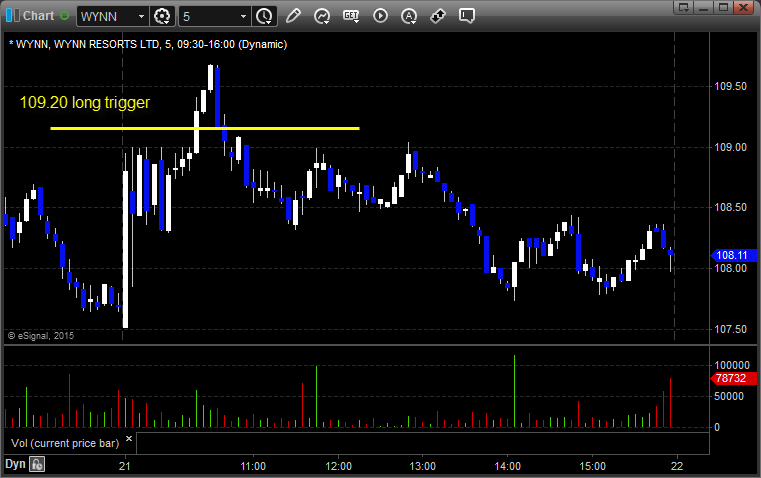Click the trade arrows icon

tap(438, 16)
